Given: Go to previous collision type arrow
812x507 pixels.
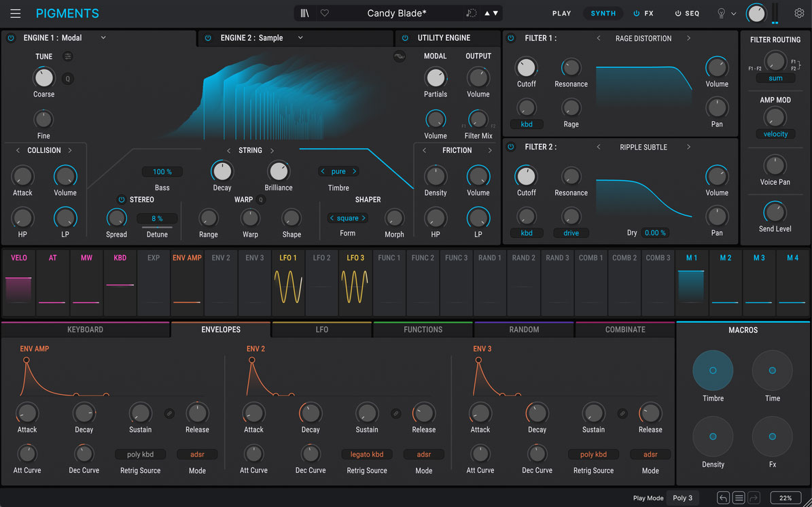Looking at the screenshot, I should (18, 151).
